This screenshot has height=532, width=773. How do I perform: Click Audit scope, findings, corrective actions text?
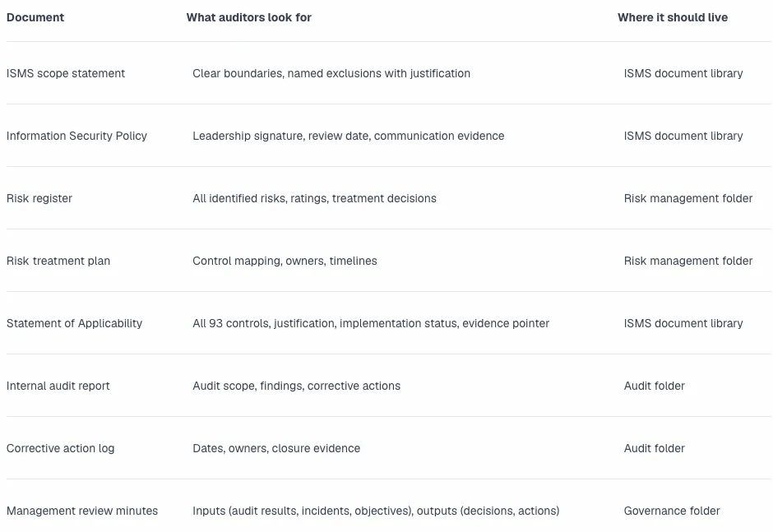297,386
